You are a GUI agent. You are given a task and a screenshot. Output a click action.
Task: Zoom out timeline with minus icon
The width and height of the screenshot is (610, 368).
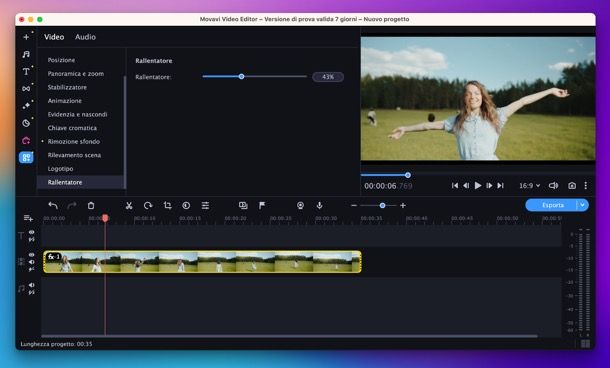click(x=354, y=205)
